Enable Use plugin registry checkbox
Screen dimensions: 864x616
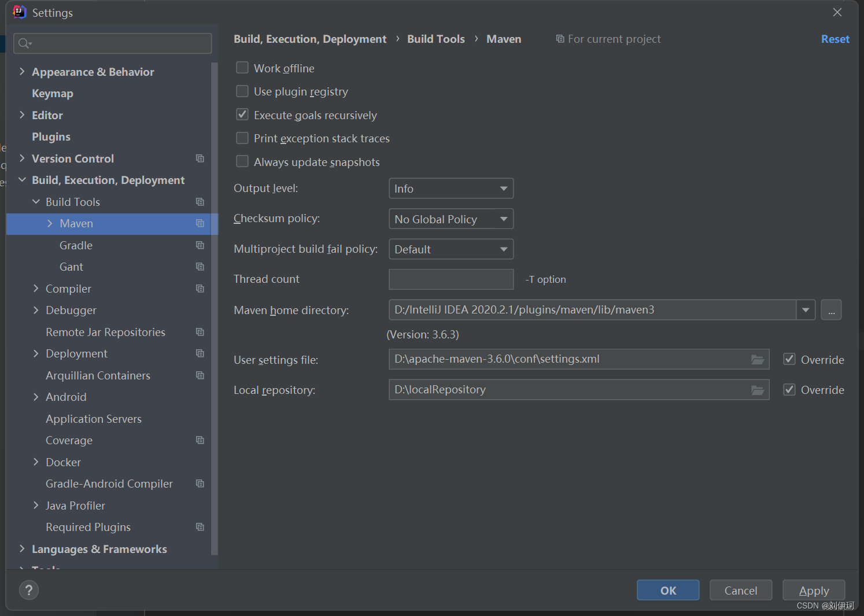click(242, 91)
